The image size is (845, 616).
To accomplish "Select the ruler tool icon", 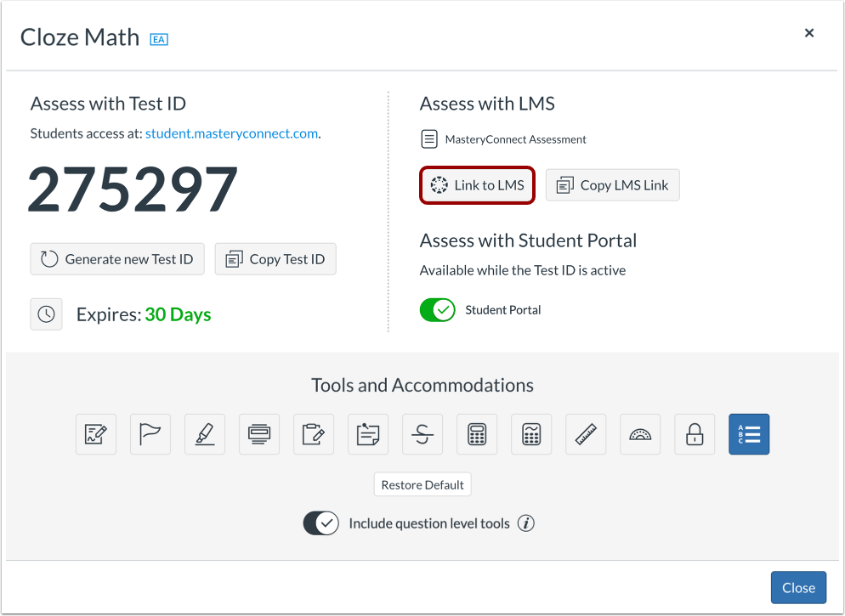I will (x=586, y=434).
